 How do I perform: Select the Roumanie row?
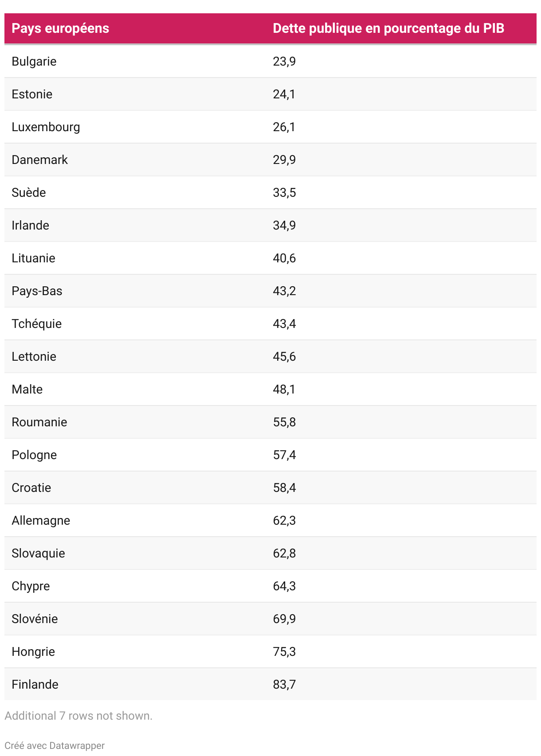(270, 422)
